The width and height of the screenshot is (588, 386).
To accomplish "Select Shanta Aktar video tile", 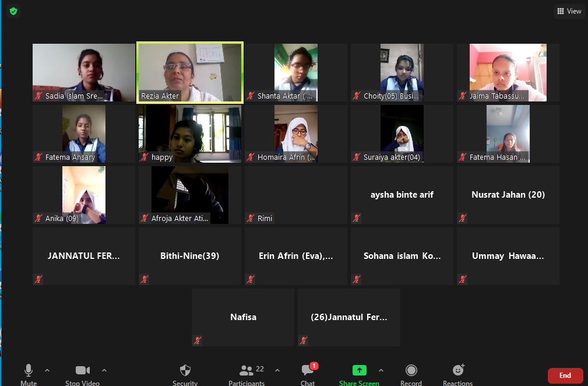I will pyautogui.click(x=296, y=72).
